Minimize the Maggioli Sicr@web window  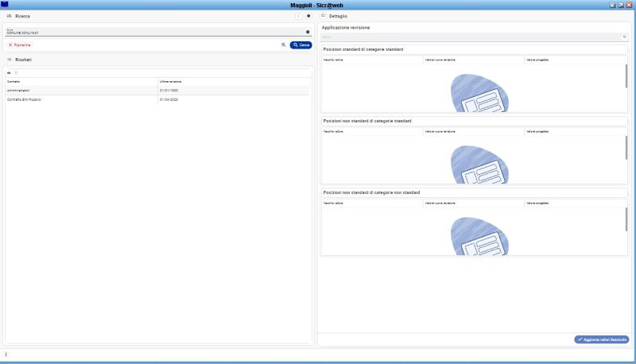coord(612,5)
